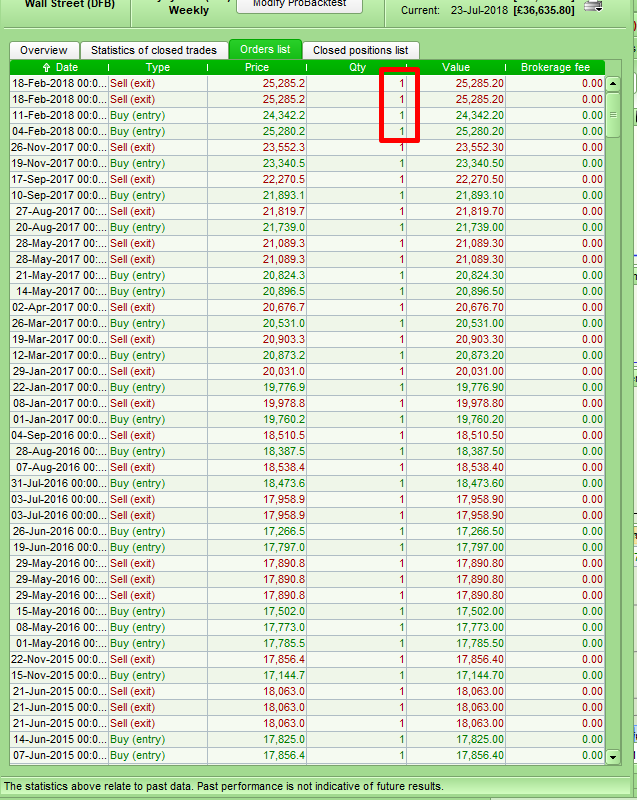This screenshot has height=800, width=637.
Task: Click the Modify ProBacktest button
Action: pos(299,5)
